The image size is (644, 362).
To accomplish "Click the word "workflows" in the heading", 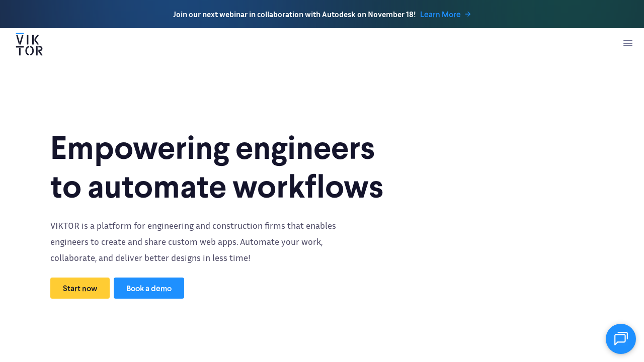I will [307, 187].
